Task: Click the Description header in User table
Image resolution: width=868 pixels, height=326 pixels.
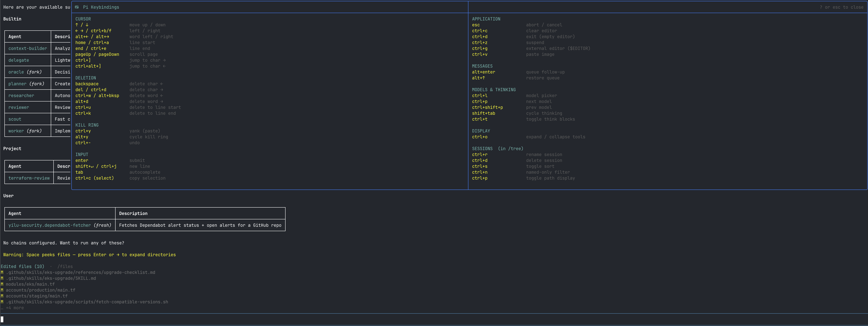Action: pyautogui.click(x=133, y=213)
